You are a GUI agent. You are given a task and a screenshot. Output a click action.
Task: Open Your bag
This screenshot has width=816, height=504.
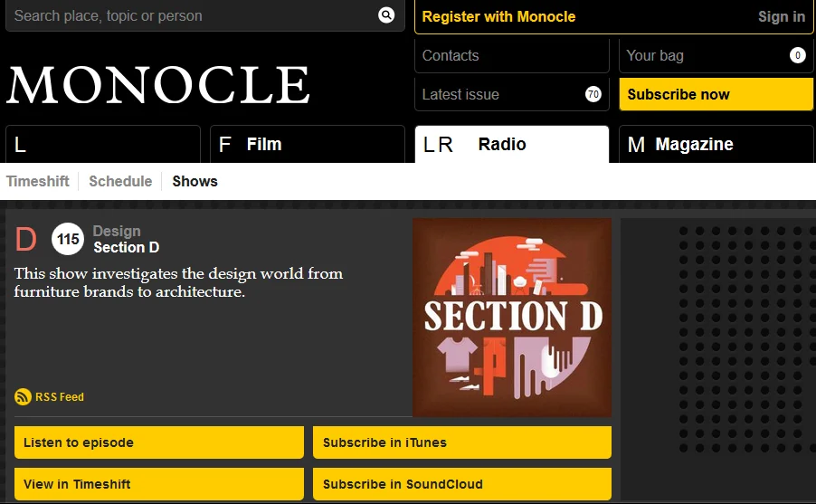coord(716,56)
